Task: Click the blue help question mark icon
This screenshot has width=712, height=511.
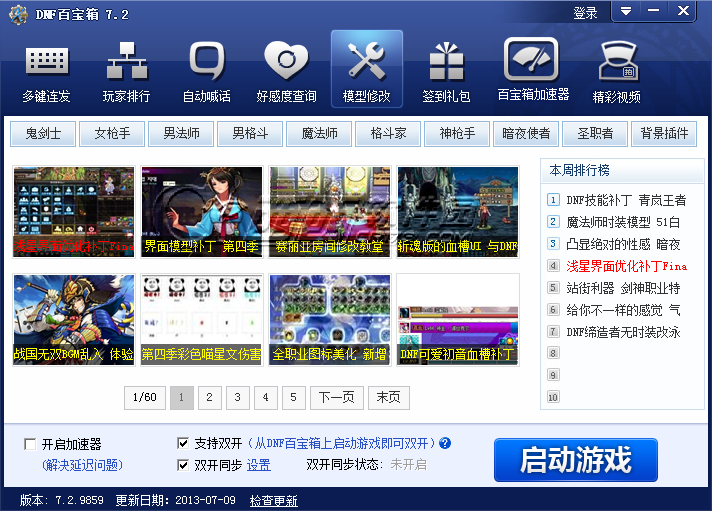Action: coord(445,443)
